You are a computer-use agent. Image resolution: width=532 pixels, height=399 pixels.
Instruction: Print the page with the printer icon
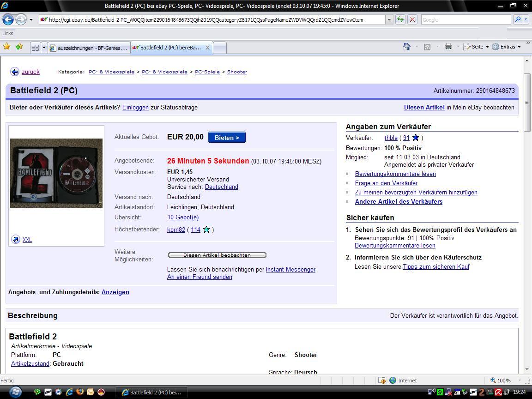(x=448, y=47)
